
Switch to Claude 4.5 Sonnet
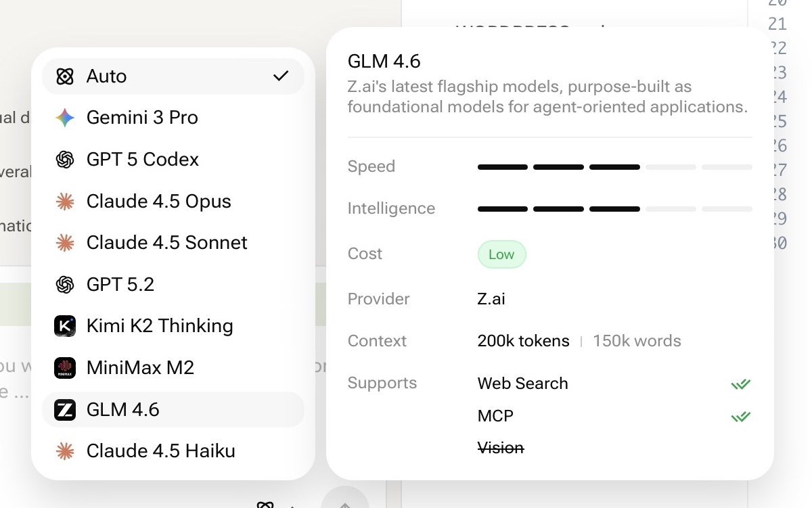click(173, 243)
